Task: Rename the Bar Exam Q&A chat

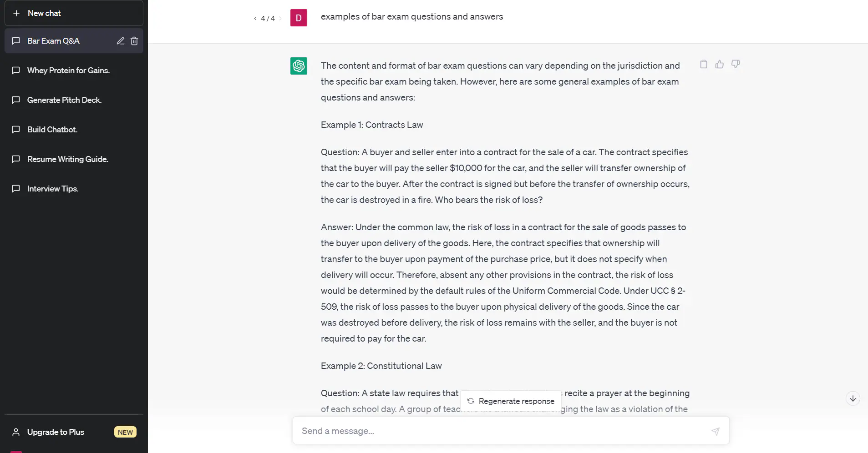Action: point(121,41)
